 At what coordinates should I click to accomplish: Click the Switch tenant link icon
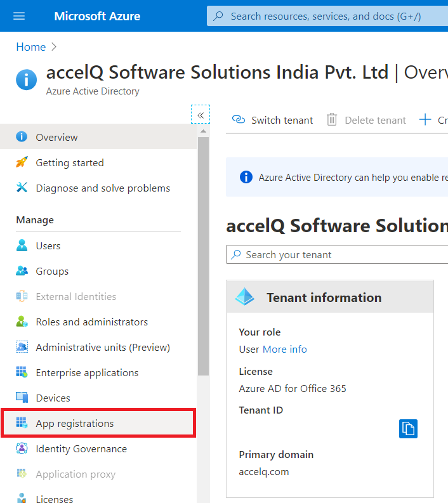pos(239,119)
